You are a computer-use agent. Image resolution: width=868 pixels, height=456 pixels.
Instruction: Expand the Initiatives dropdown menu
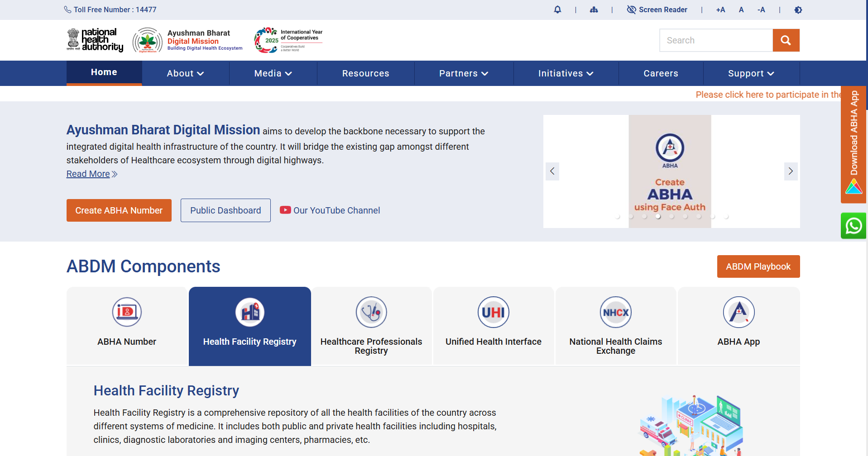(x=566, y=73)
